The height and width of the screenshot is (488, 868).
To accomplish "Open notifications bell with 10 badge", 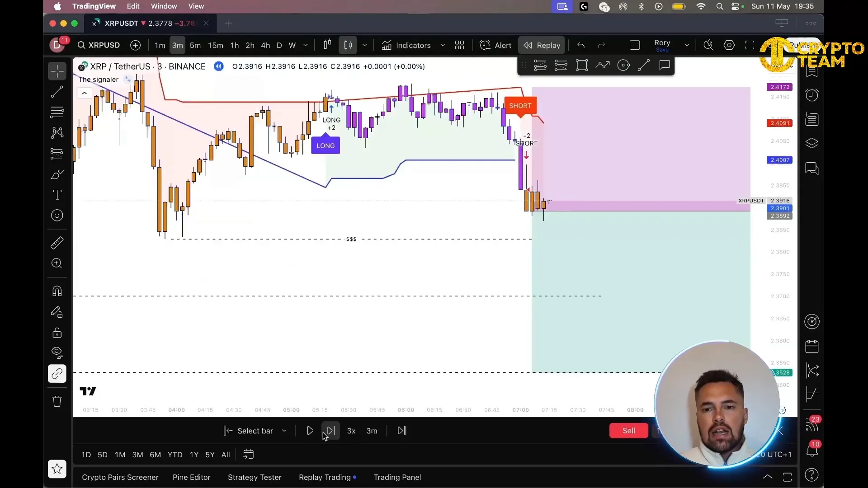I will [x=812, y=450].
